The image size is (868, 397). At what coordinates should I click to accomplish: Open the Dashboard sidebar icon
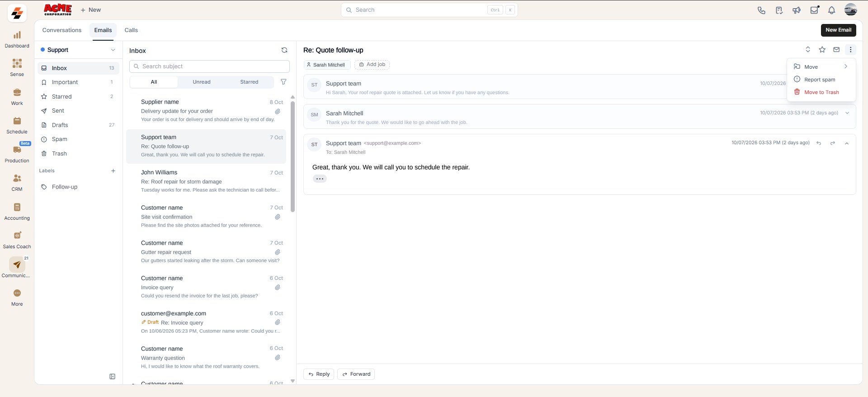pyautogui.click(x=17, y=35)
